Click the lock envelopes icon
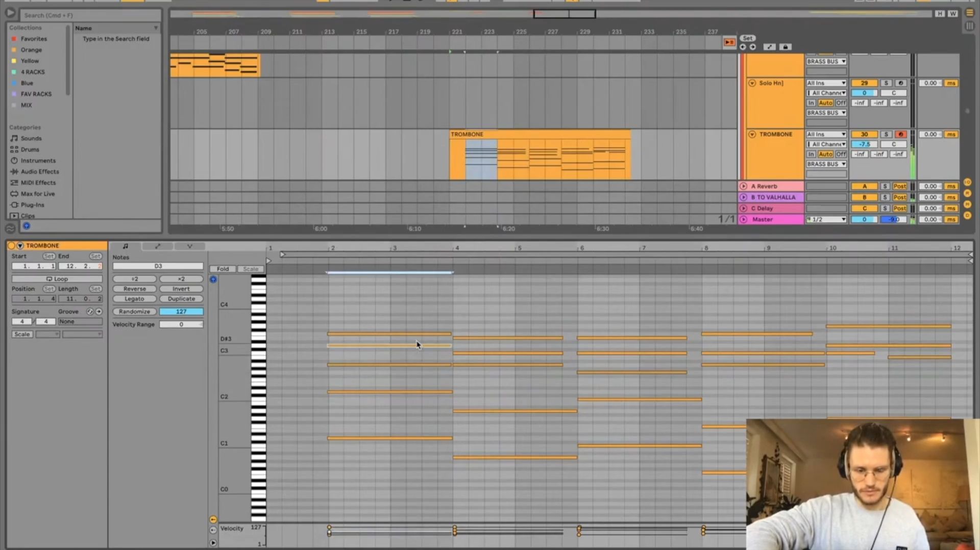 (786, 47)
